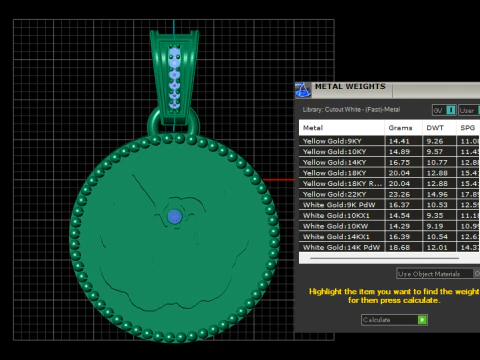The height and width of the screenshot is (360, 480).
Task: Click the green Calculate arrow icon
Action: (x=422, y=320)
